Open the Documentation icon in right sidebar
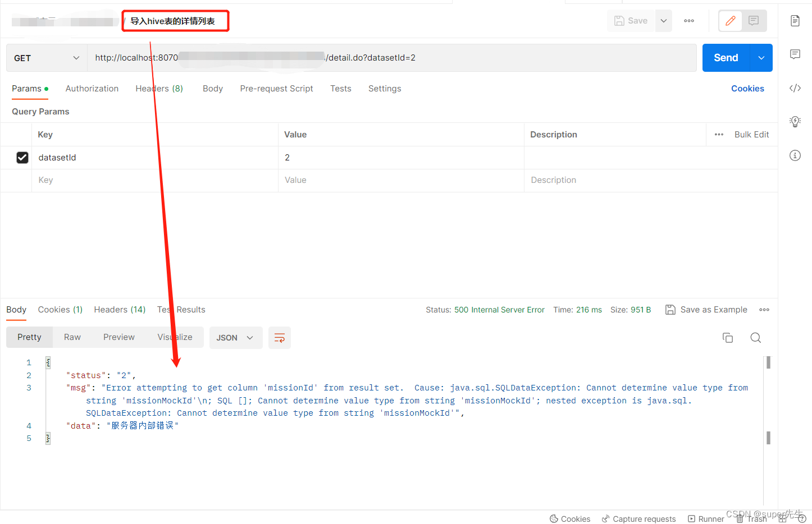The height and width of the screenshot is (524, 812). pos(795,21)
